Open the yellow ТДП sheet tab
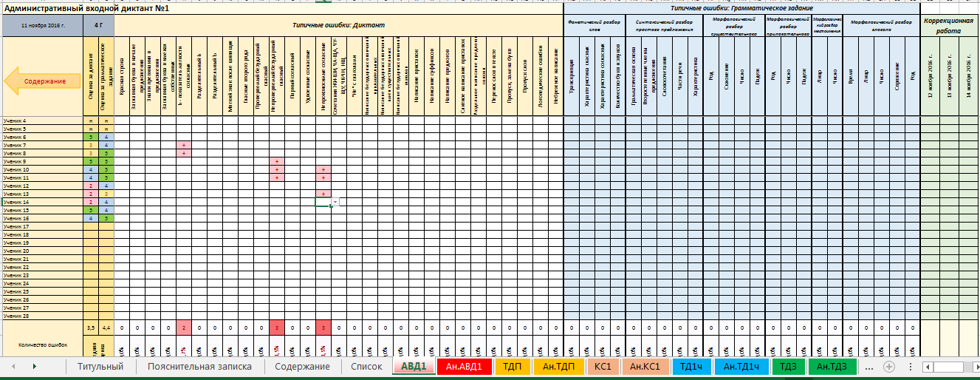The width and height of the screenshot is (980, 380). coord(511,366)
